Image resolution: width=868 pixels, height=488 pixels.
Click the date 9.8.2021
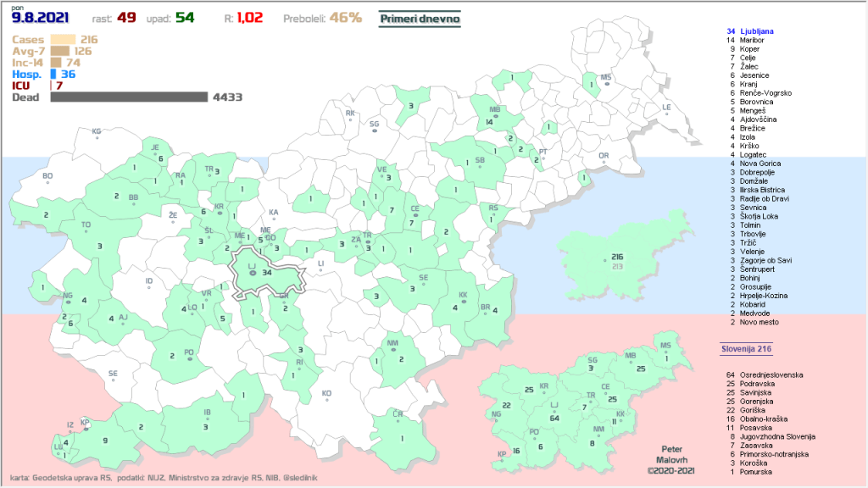pos(40,17)
